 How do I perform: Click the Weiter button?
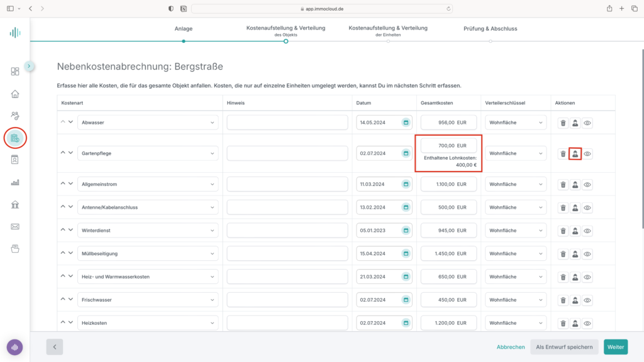click(x=616, y=347)
